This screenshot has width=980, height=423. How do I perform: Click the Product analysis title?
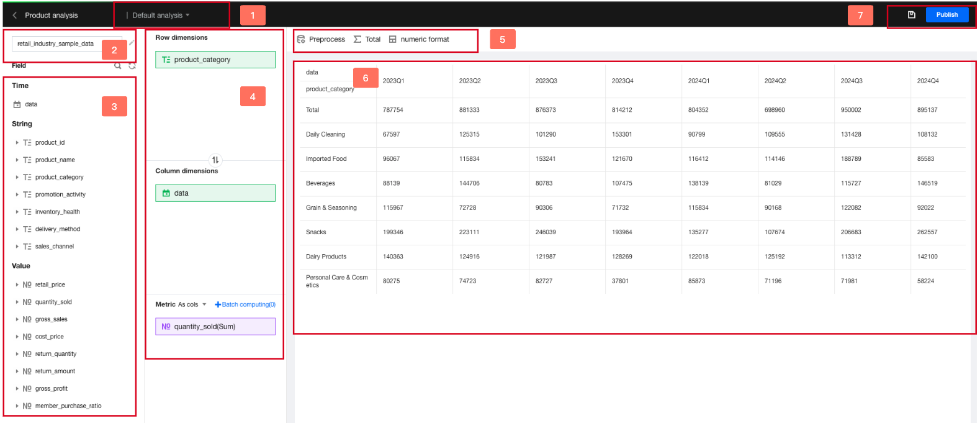point(52,15)
